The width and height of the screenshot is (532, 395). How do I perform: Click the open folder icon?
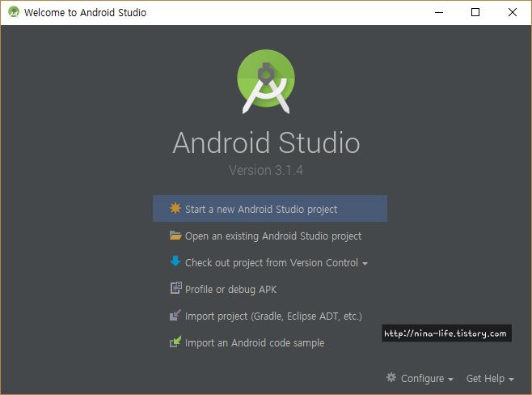(175, 235)
